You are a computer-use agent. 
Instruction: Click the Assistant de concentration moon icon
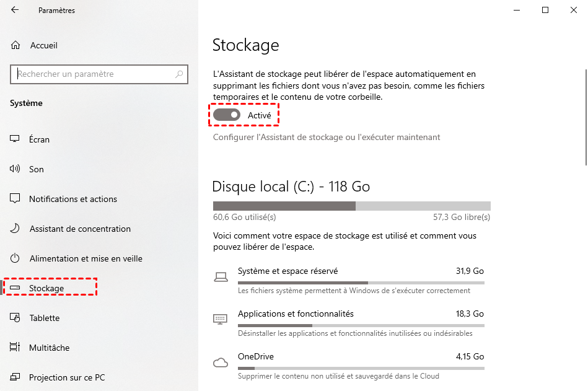[15, 229]
